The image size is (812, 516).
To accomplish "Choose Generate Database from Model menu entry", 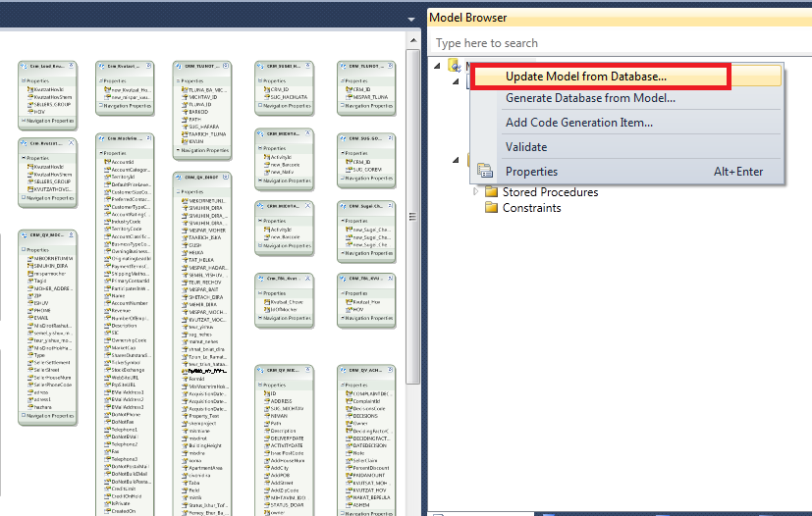I will pyautogui.click(x=590, y=98).
